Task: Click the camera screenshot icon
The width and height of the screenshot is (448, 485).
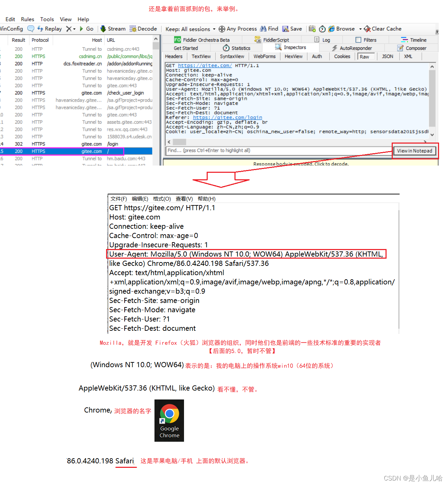Action: (x=312, y=29)
